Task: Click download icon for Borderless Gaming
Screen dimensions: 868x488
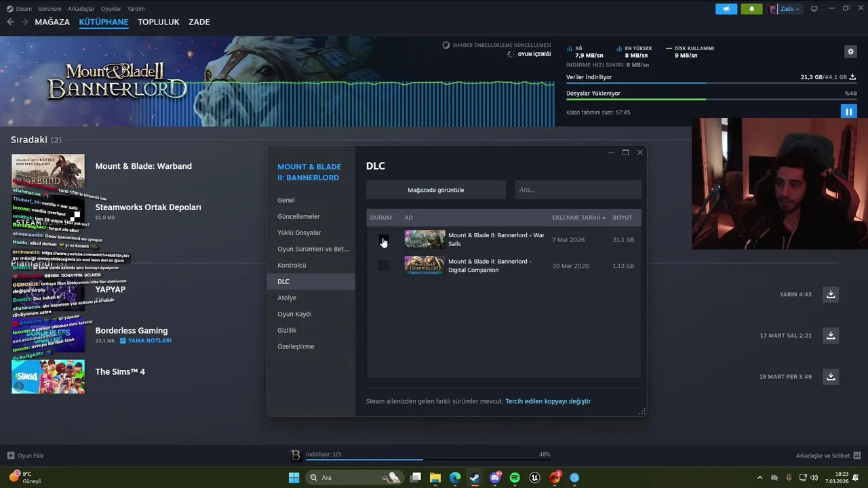Action: pos(831,335)
